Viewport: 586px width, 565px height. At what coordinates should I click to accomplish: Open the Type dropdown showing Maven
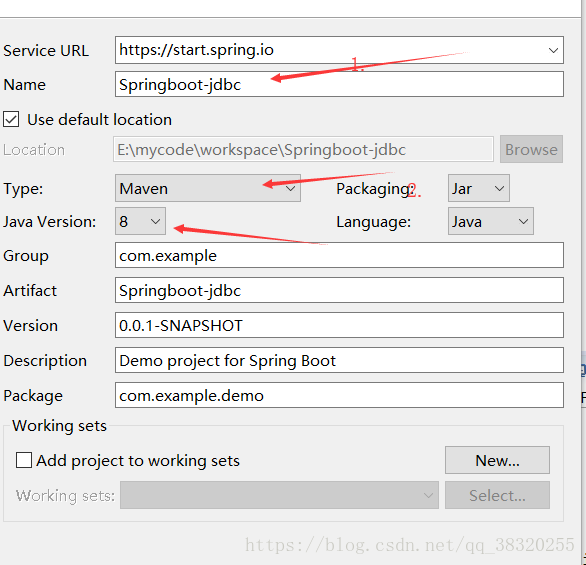pyautogui.click(x=208, y=188)
